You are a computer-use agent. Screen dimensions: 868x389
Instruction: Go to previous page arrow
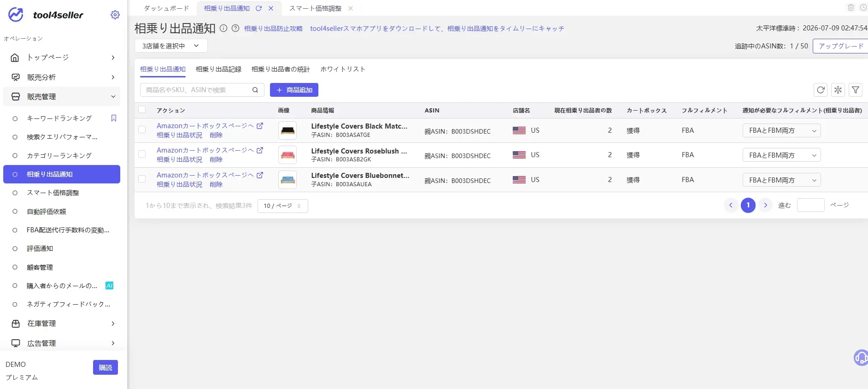[x=731, y=205]
